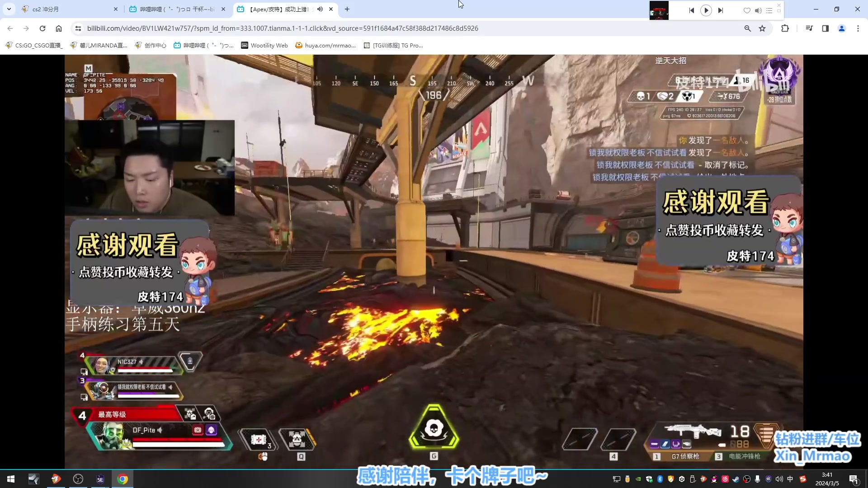
Task: Safely remove hardware tray icon
Action: pyautogui.click(x=693, y=479)
